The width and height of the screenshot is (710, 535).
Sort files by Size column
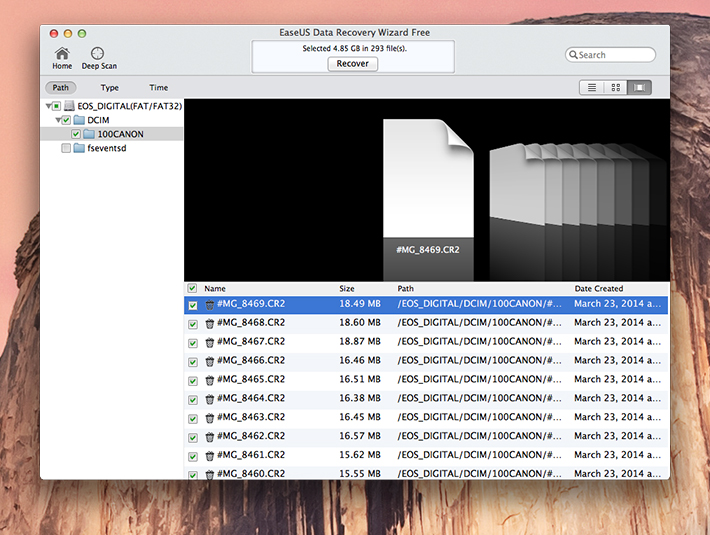tap(347, 288)
